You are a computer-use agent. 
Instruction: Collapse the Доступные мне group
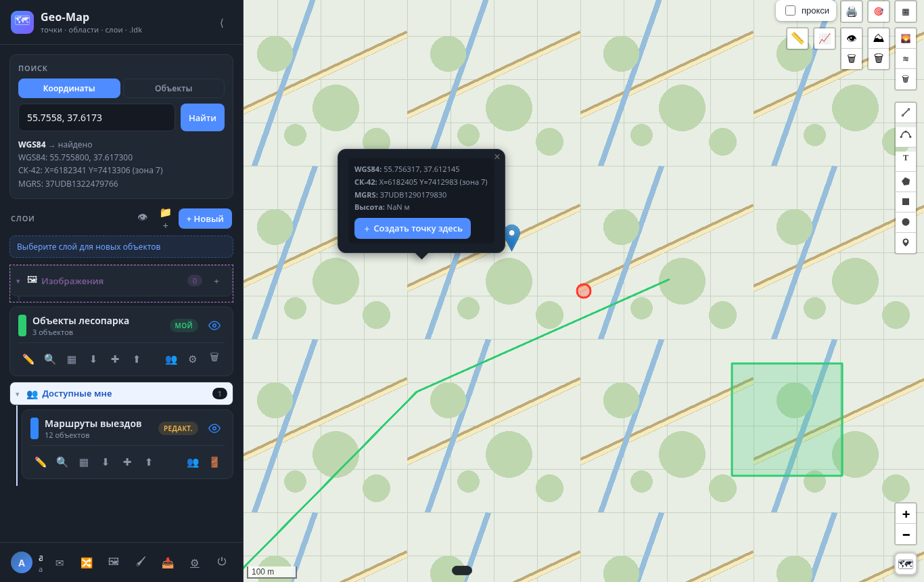(x=18, y=394)
